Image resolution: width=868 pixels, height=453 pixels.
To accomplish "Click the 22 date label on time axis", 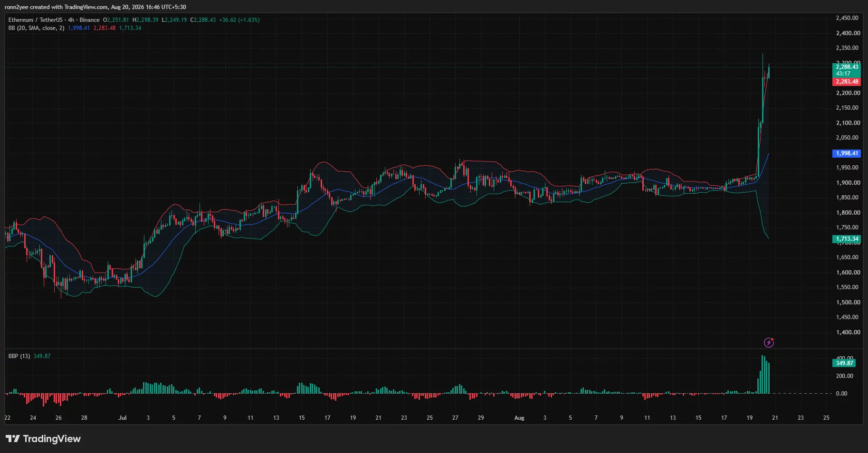I will pyautogui.click(x=7, y=418).
